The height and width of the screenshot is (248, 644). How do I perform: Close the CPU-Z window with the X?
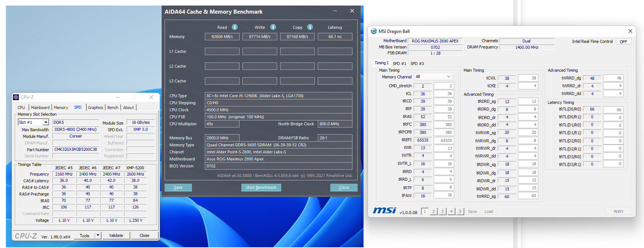151,97
